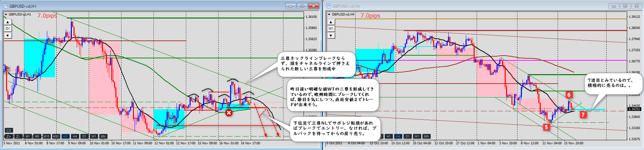Switch the H4 chart to the H1 timeframe
Image resolution: width=644 pixels, height=150 pixels.
389,137
